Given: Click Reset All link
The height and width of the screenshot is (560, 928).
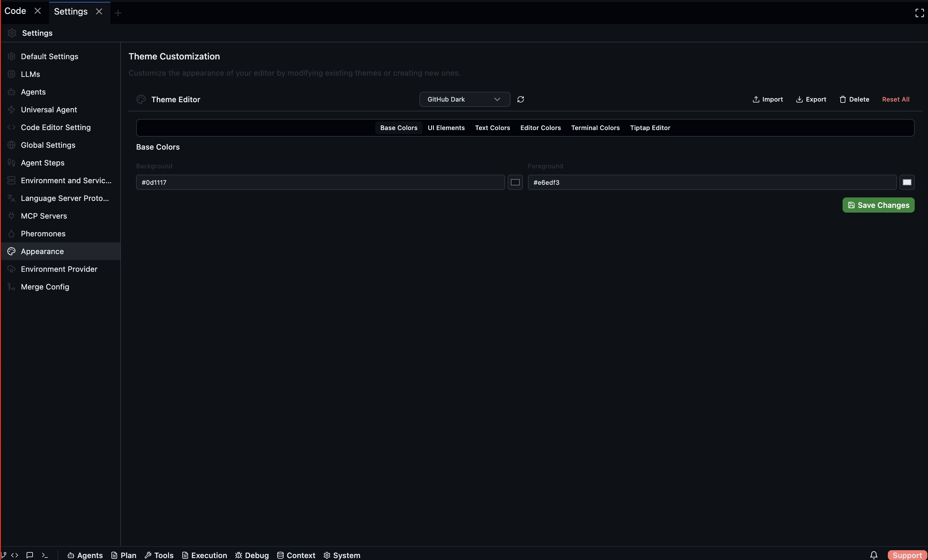Looking at the screenshot, I should coord(895,99).
